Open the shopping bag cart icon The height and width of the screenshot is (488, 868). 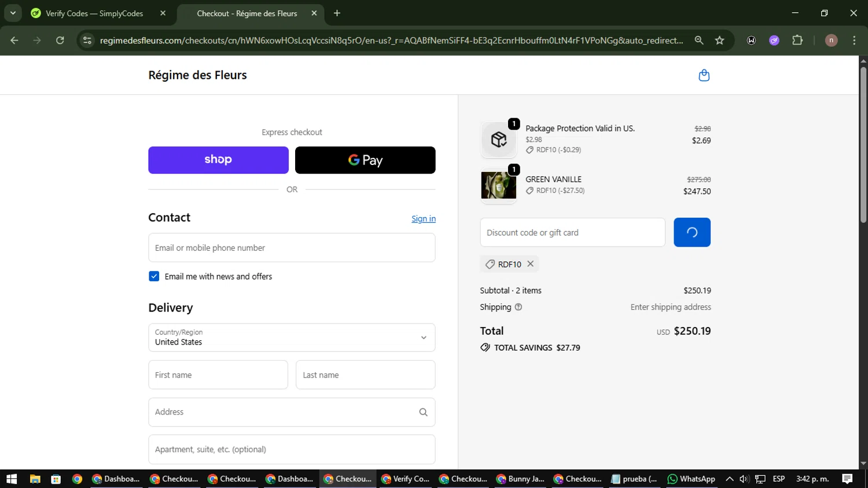pos(704,75)
